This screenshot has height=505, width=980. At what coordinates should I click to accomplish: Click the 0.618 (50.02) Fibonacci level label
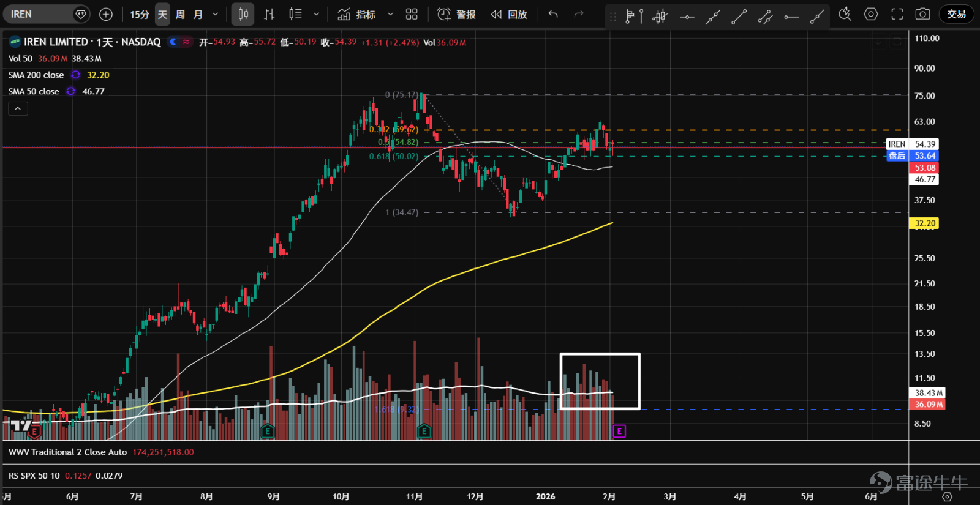coord(394,156)
